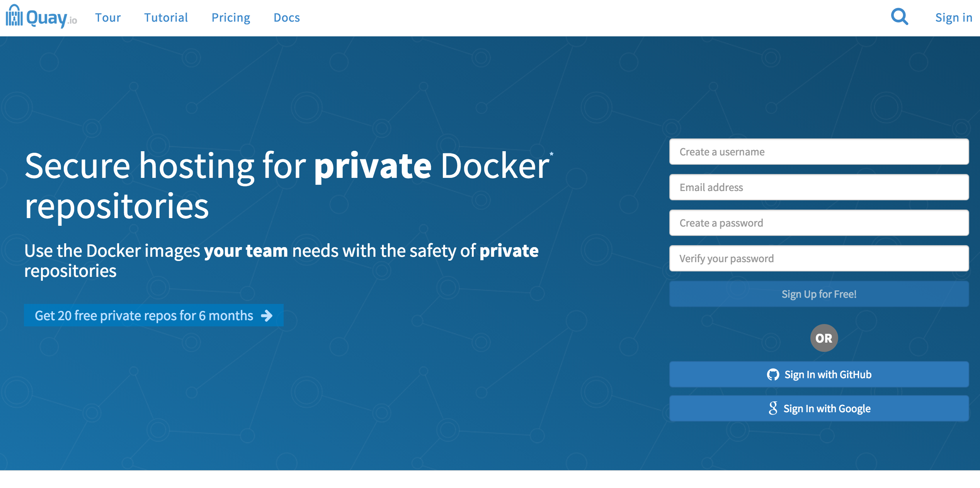Click the Create a username field
The image size is (980, 488).
tap(818, 152)
